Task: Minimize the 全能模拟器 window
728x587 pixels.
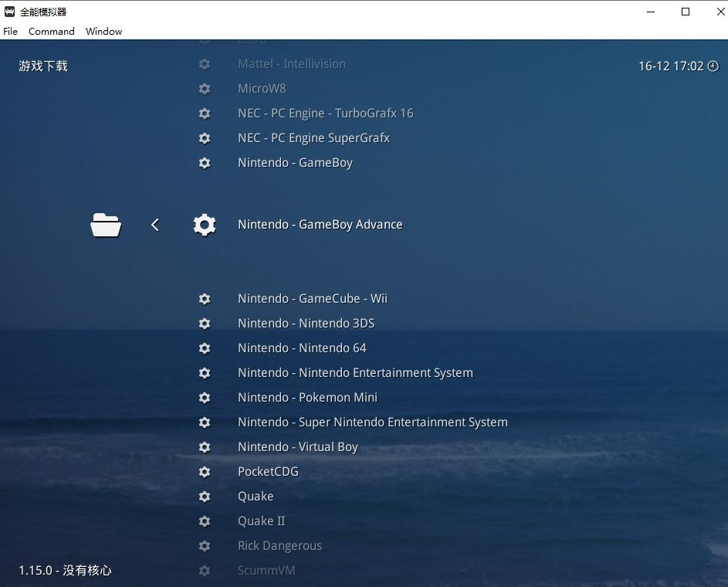Action: click(651, 12)
